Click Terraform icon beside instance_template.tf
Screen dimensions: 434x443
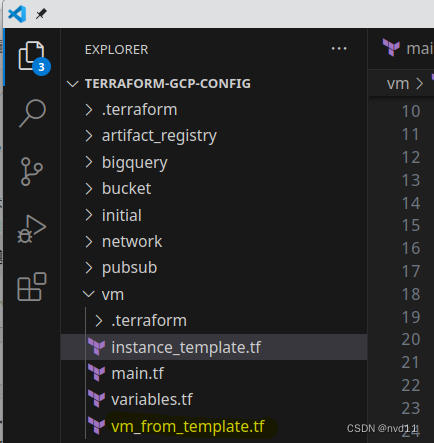pyautogui.click(x=97, y=347)
